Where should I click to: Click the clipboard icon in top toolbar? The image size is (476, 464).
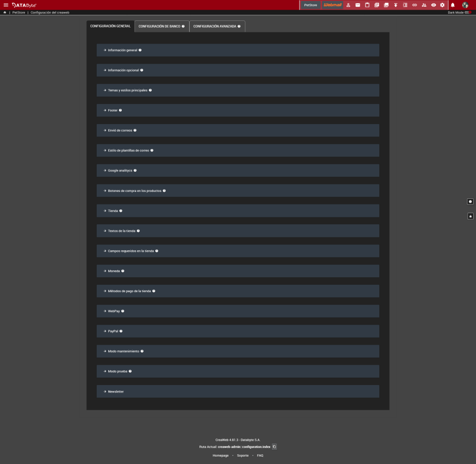(x=367, y=5)
